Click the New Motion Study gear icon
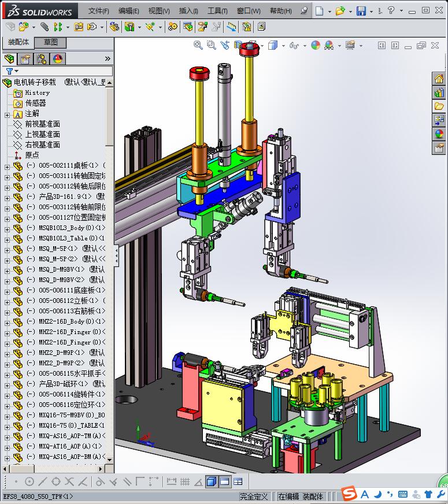Viewport: 448px width, 504px height. click(x=173, y=27)
